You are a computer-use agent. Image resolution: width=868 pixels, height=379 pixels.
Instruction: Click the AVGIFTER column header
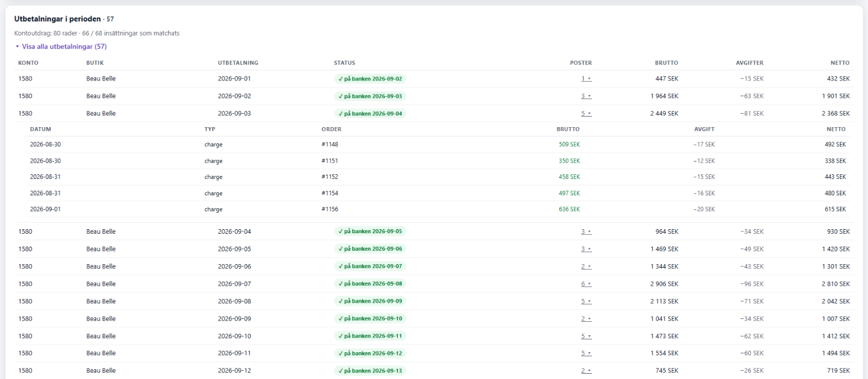pos(750,63)
